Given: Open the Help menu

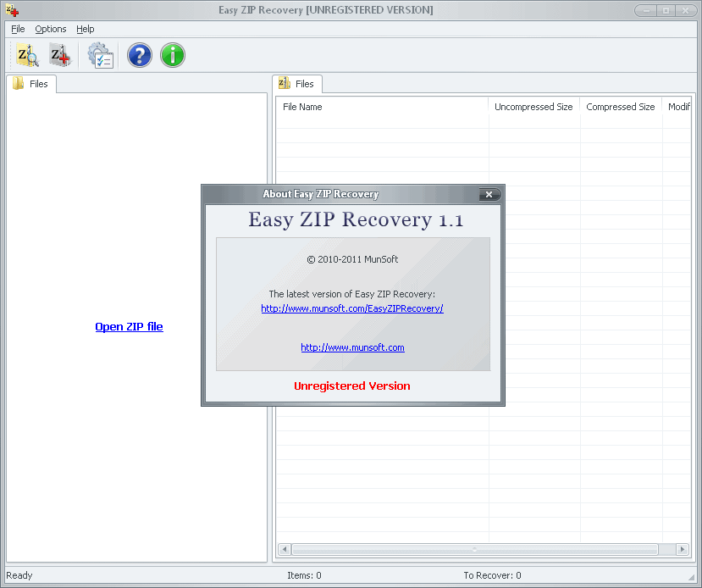Looking at the screenshot, I should [85, 29].
